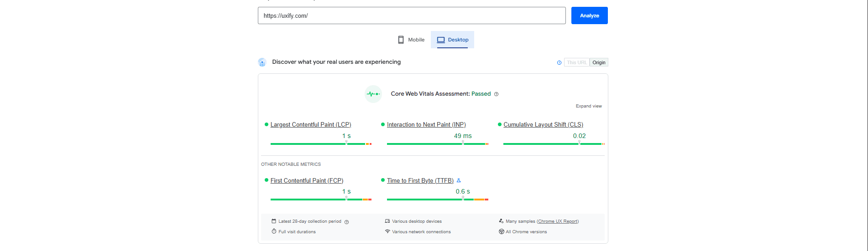This screenshot has width=868, height=251.
Task: Click the Analyze button
Action: (x=589, y=15)
